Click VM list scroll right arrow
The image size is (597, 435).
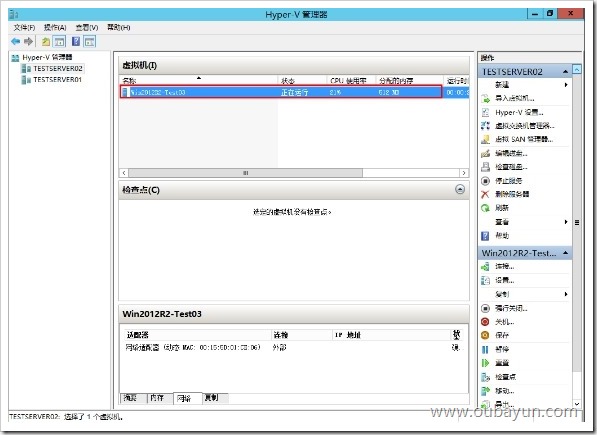coord(464,173)
